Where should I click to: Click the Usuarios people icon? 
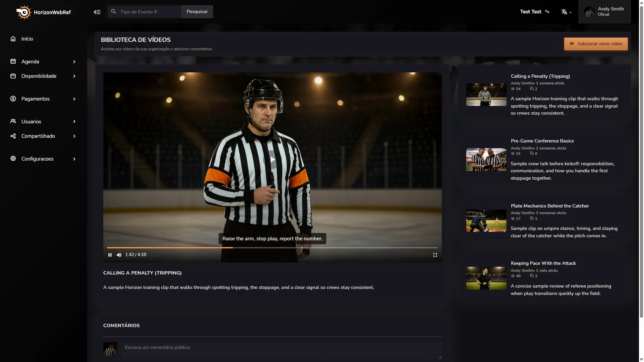click(13, 121)
